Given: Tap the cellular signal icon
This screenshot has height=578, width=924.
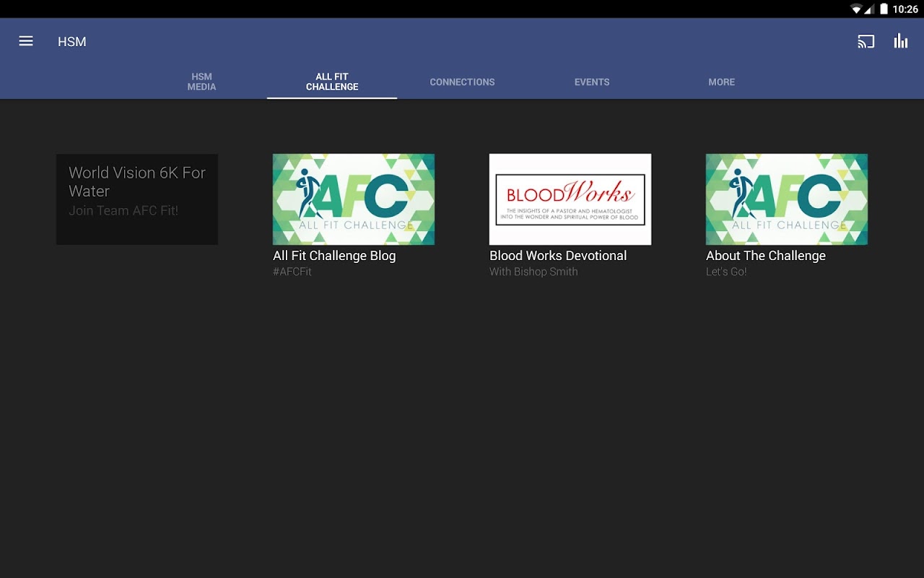Looking at the screenshot, I should tap(870, 9).
